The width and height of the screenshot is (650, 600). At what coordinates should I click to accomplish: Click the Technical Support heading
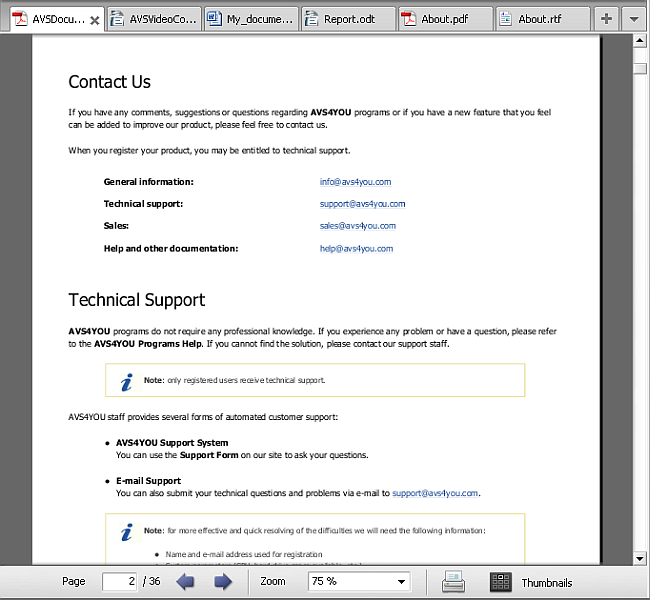tap(137, 300)
